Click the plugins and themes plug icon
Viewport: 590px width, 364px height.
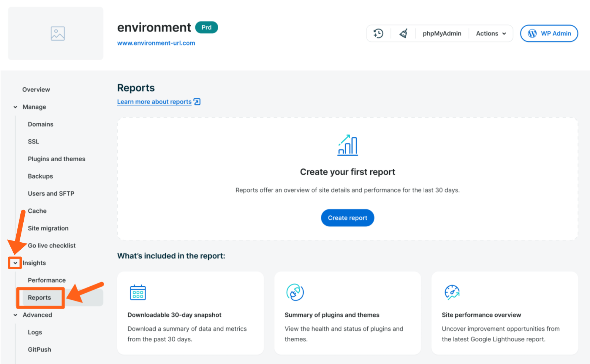coord(295,292)
